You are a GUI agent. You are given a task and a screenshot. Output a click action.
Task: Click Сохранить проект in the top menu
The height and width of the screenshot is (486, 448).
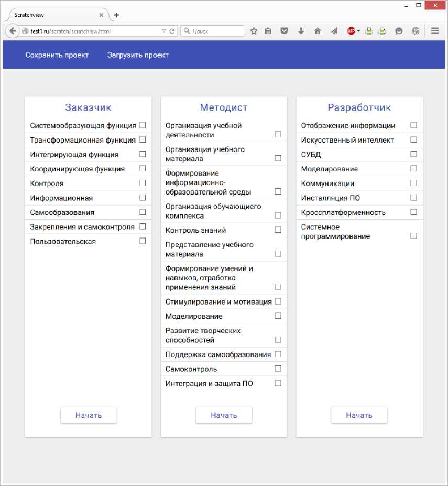(x=57, y=55)
